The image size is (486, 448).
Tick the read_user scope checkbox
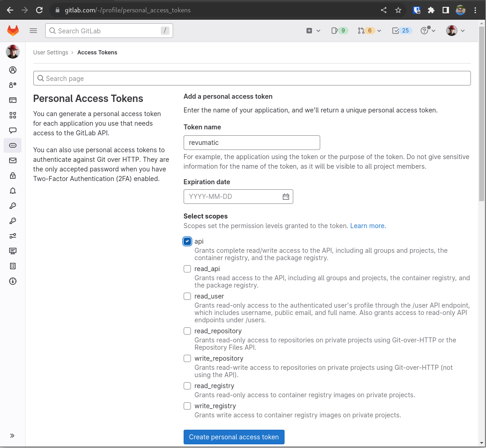click(187, 296)
